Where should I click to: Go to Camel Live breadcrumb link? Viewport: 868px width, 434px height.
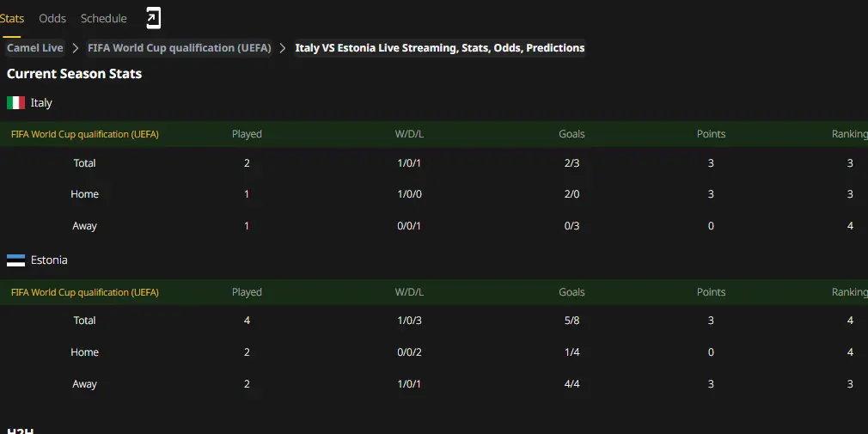coord(35,48)
